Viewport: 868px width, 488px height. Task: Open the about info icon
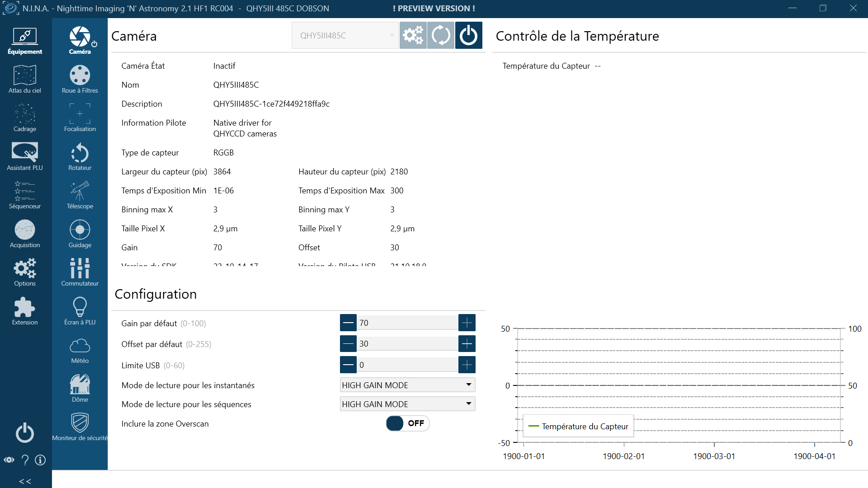tap(40, 460)
